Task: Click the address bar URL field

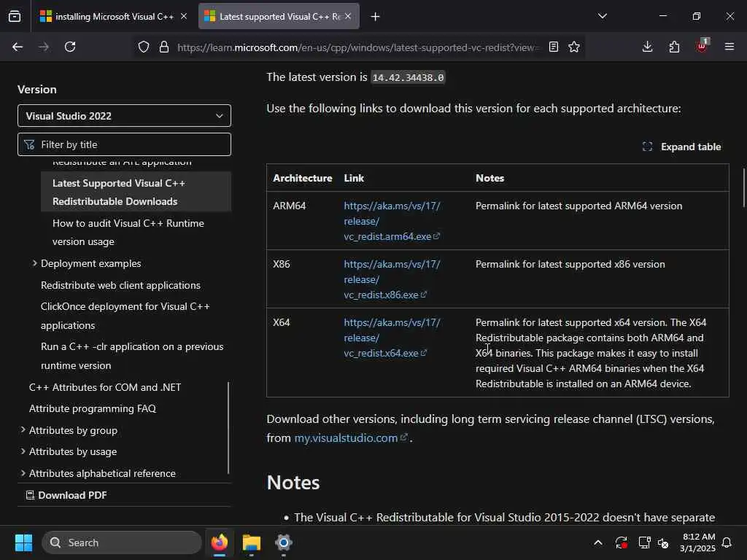Action: 357,47
